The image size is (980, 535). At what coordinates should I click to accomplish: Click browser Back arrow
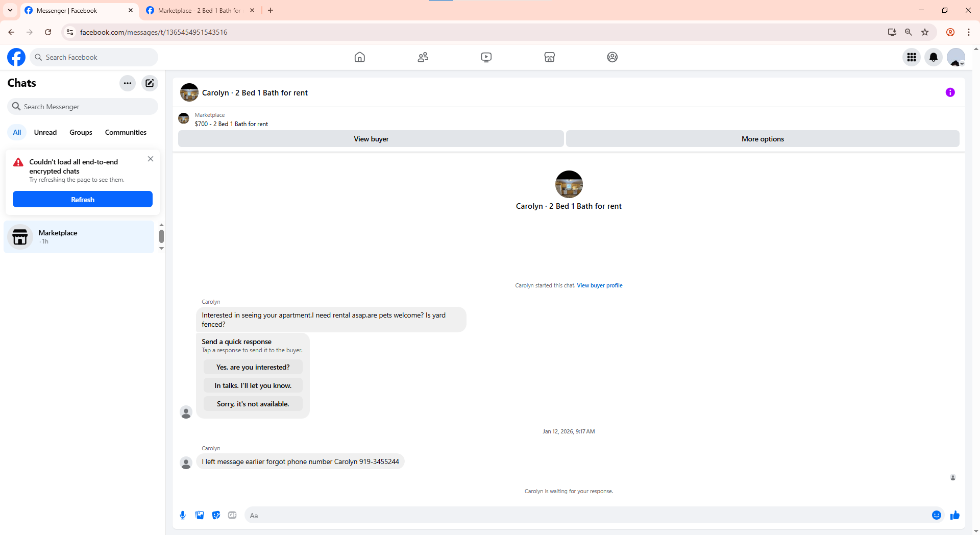(11, 32)
